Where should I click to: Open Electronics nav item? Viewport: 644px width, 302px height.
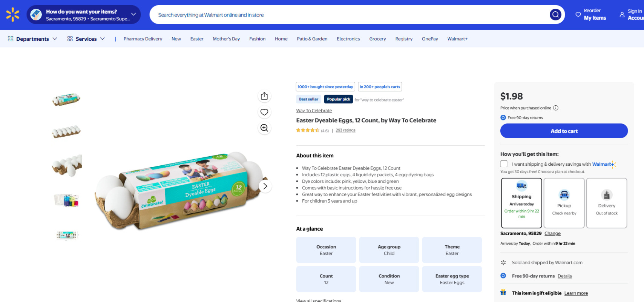(348, 39)
